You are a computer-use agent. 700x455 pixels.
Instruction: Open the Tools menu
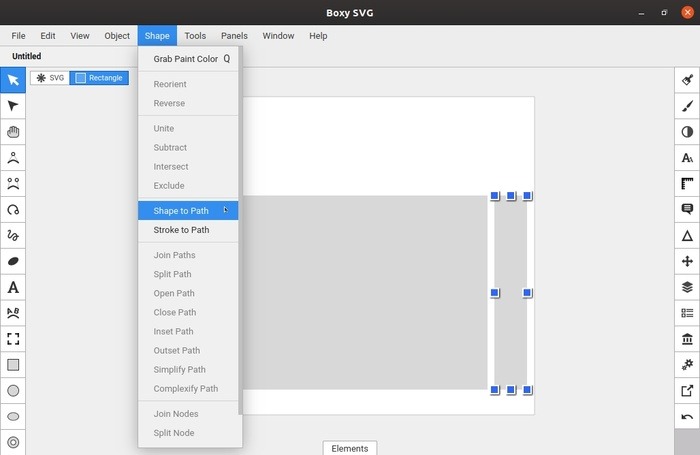point(196,36)
